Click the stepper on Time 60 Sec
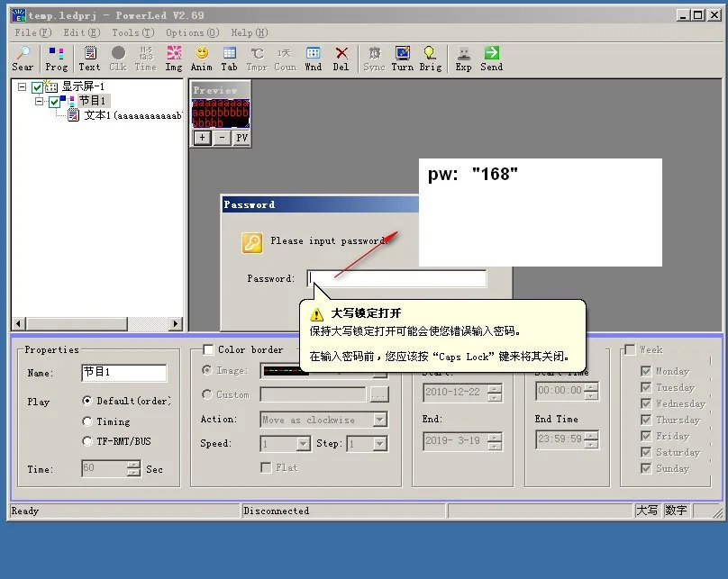The image size is (728, 579). [133, 468]
